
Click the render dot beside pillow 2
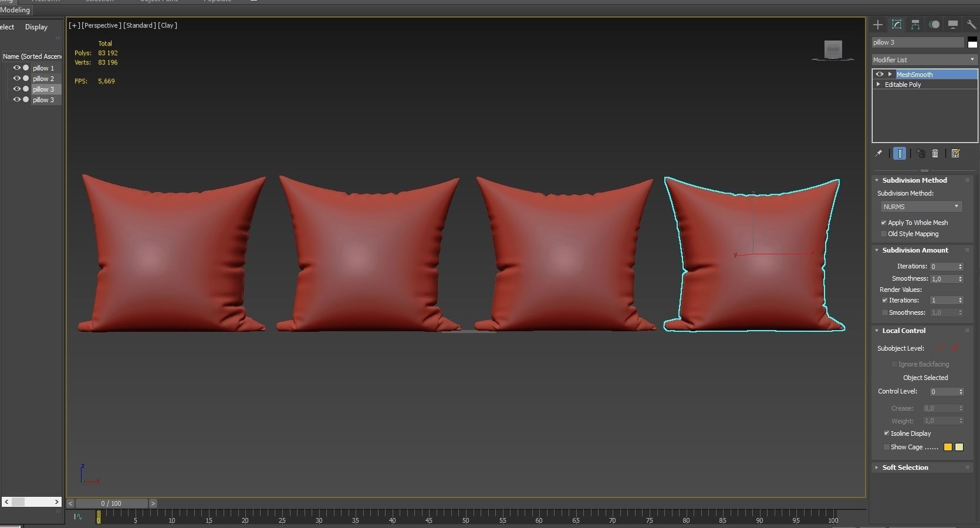26,78
